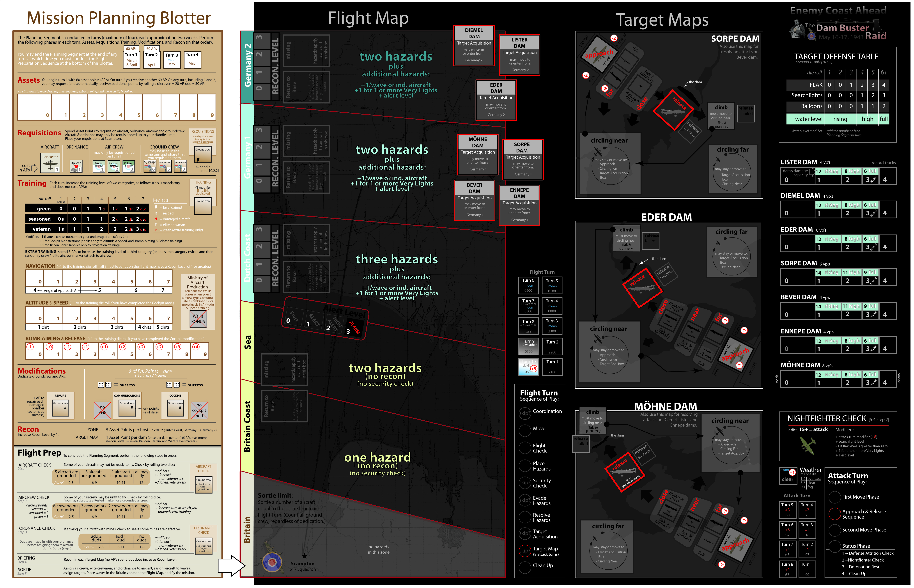
Task: Click the TARGET DEFENSE TABLE heading
Action: [x=836, y=57]
